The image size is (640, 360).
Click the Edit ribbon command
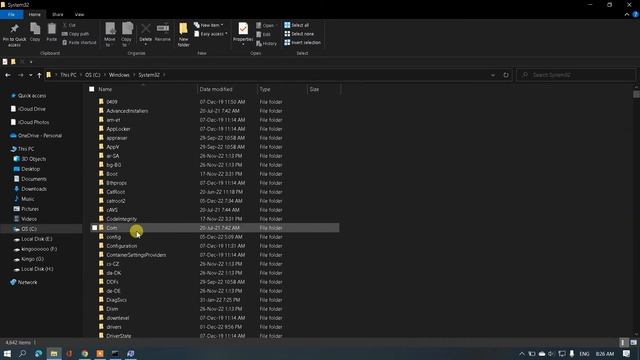point(264,34)
